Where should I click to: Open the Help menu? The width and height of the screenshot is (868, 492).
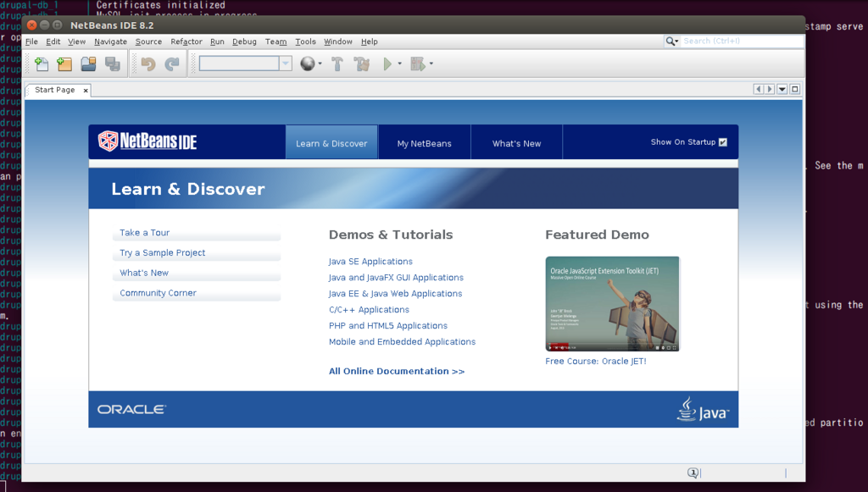pos(370,41)
